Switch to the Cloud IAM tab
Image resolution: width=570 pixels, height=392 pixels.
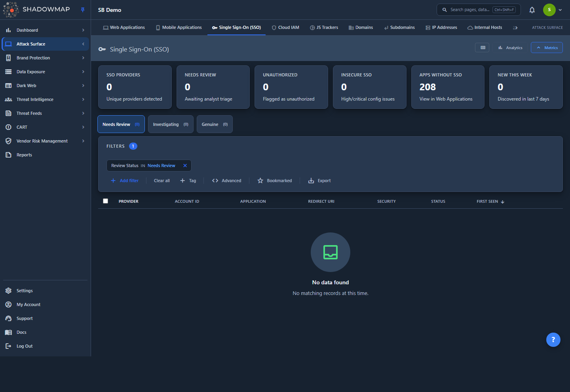click(x=285, y=27)
